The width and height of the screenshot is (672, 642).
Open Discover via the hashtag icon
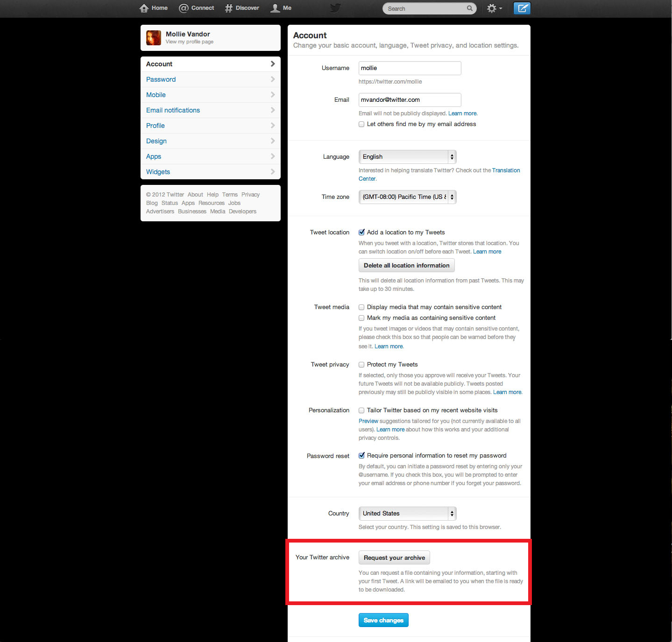(x=229, y=8)
